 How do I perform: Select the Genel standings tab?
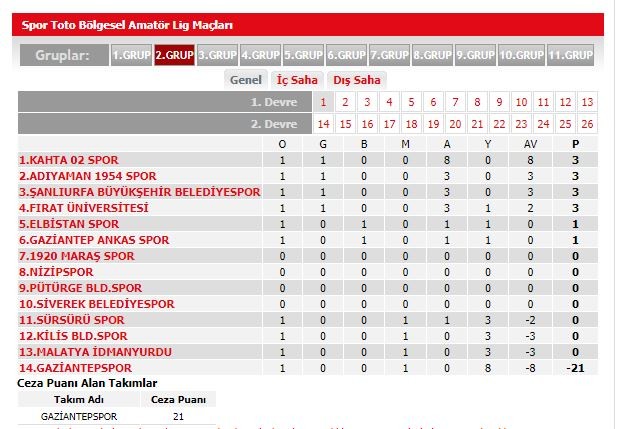coord(246,80)
